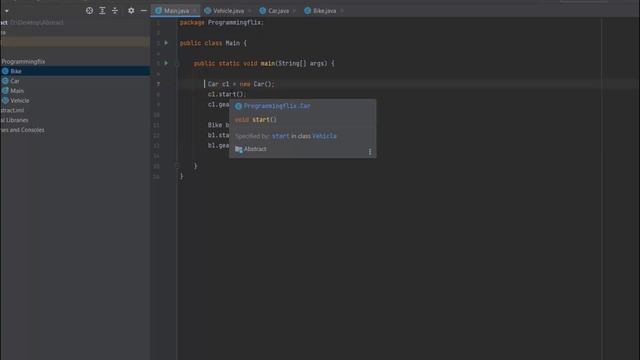The image size is (640, 360).
Task: Click the Vehicle.java tab file icon
Action: click(208, 11)
